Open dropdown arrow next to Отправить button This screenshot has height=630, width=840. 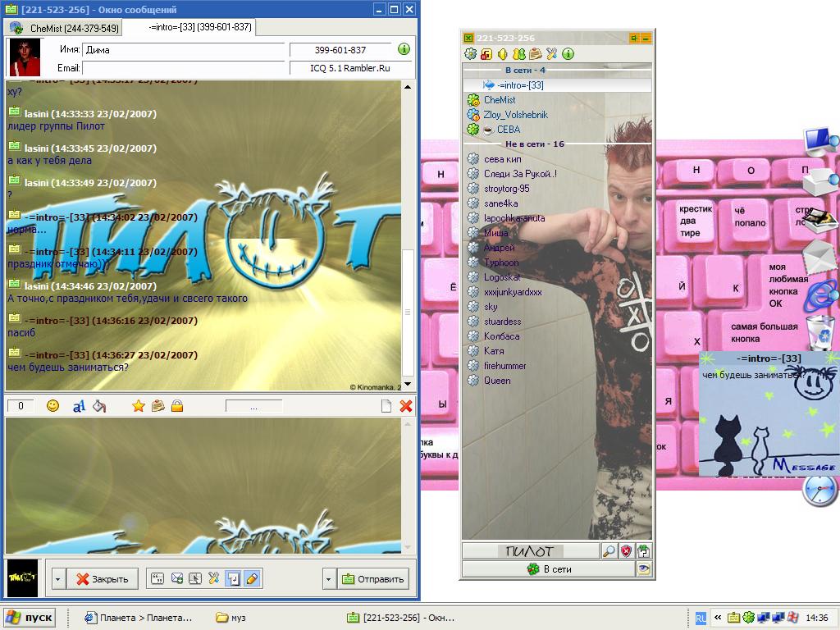(x=328, y=579)
